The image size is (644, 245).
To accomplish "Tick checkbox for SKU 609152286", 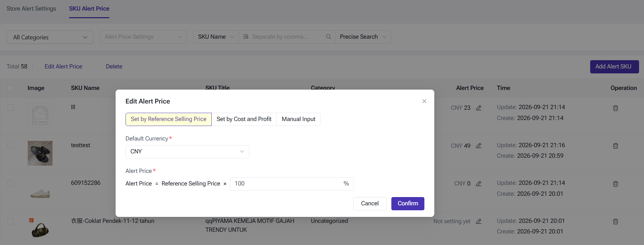I will [11, 183].
